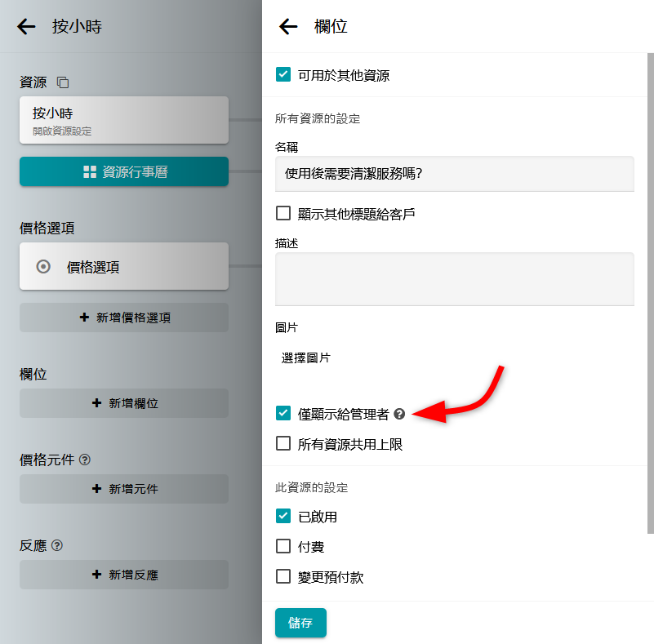Click the copy icon next to 資源
Image resolution: width=654 pixels, height=644 pixels.
pyautogui.click(x=63, y=82)
